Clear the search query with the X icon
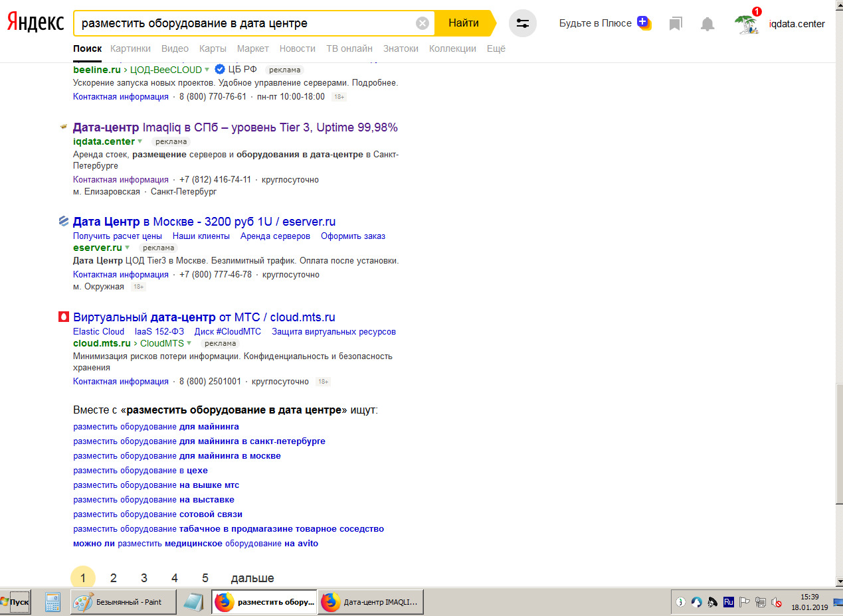 (x=422, y=23)
